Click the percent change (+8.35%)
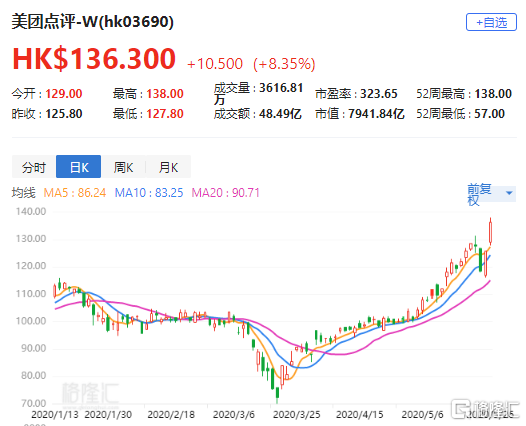 tap(284, 64)
